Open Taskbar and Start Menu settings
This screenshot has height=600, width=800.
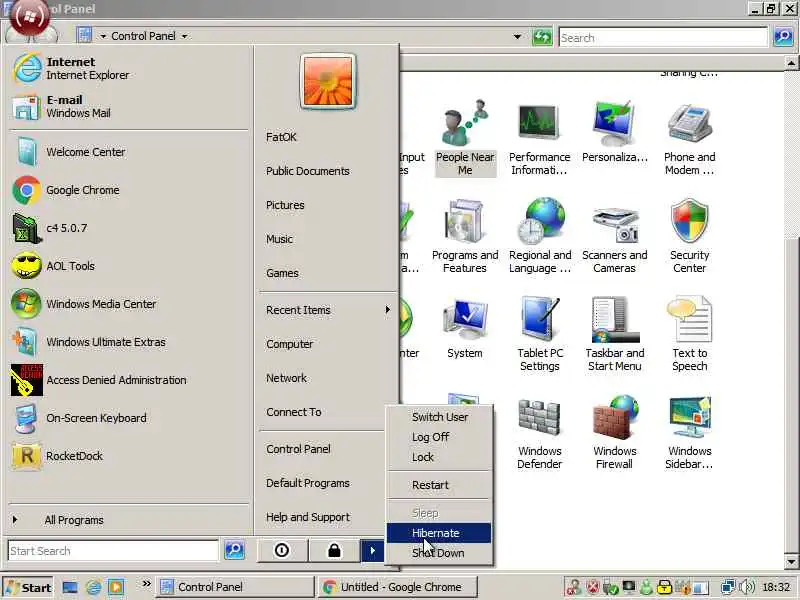pyautogui.click(x=614, y=334)
